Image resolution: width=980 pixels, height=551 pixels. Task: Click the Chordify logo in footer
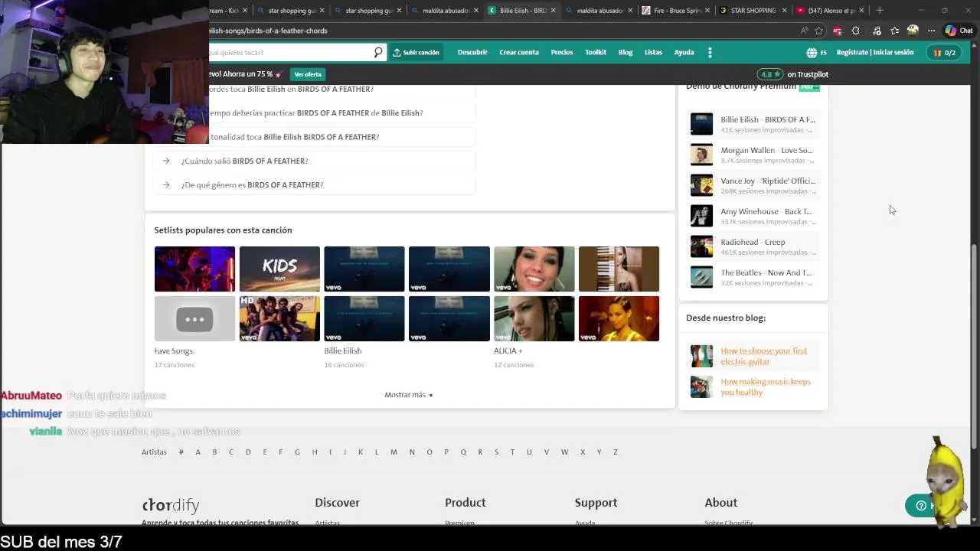tap(170, 505)
